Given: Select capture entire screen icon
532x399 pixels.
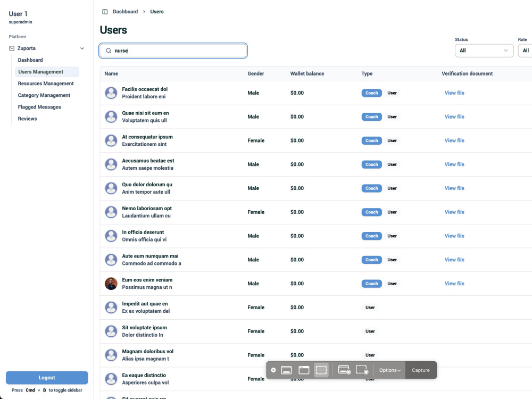Looking at the screenshot, I should click(286, 370).
